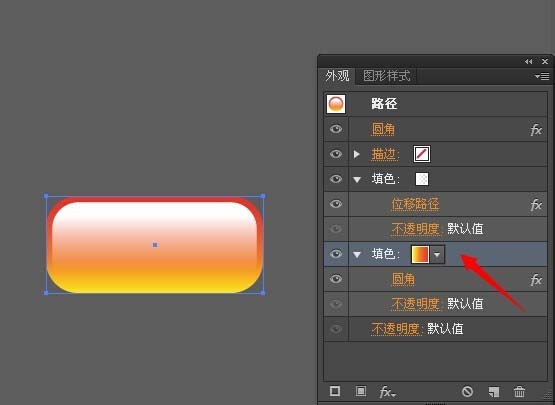Click the center point of the shape
The width and height of the screenshot is (555, 405).
tap(155, 245)
